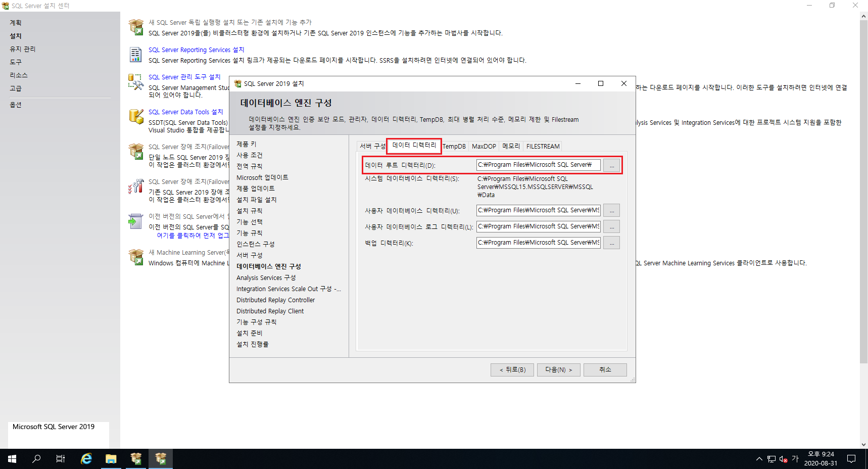Click 인스턴스 구성 step in wizard list

(x=256, y=244)
